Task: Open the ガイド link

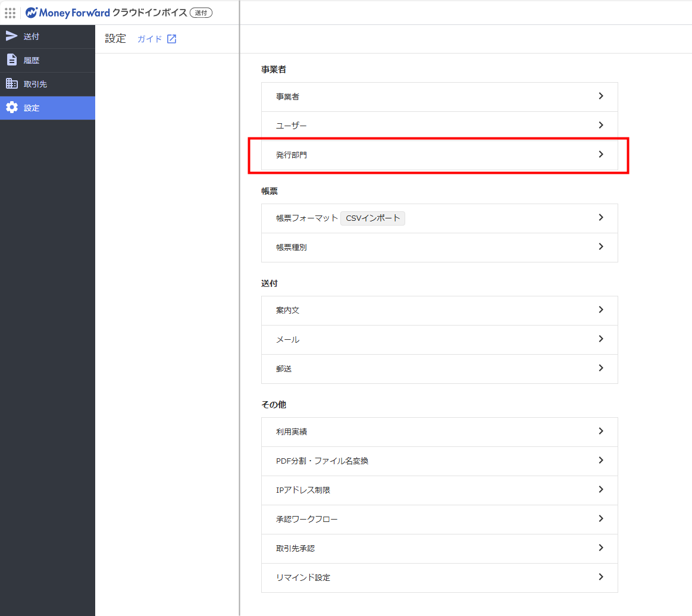Action: click(x=149, y=39)
